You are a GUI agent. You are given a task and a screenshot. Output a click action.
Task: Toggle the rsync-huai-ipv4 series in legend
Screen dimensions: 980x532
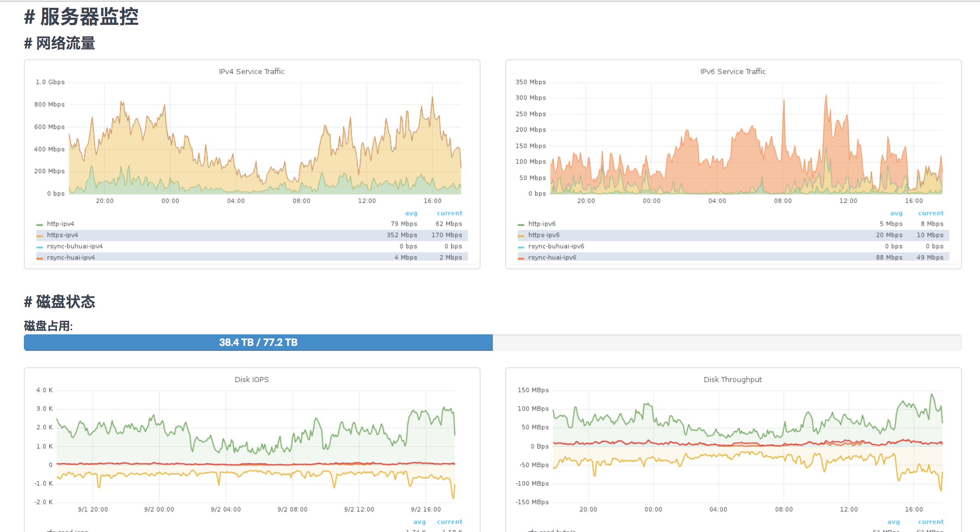click(71, 257)
